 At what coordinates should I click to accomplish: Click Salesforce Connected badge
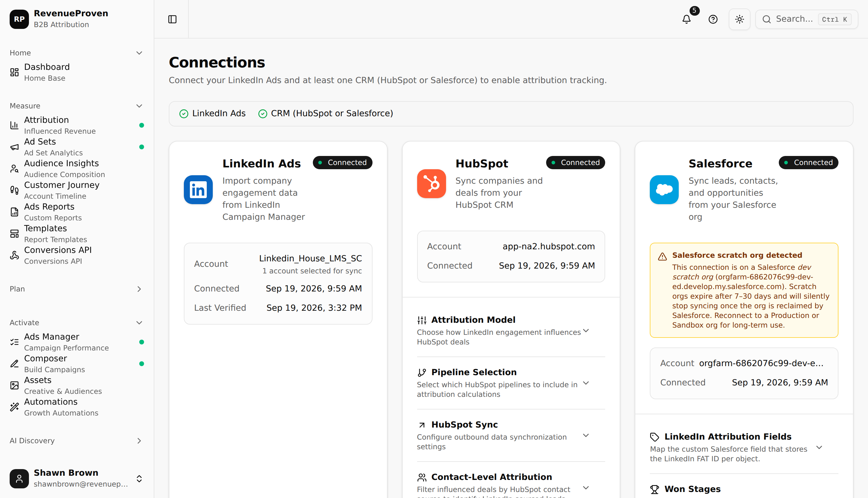(808, 163)
